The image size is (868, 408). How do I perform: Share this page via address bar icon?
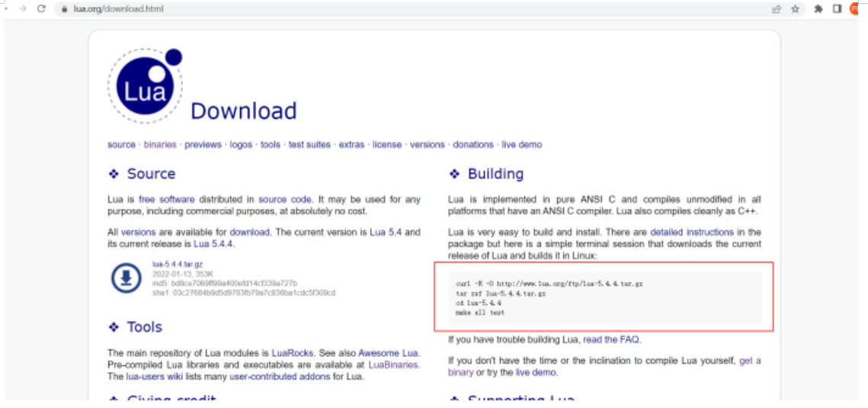click(777, 9)
